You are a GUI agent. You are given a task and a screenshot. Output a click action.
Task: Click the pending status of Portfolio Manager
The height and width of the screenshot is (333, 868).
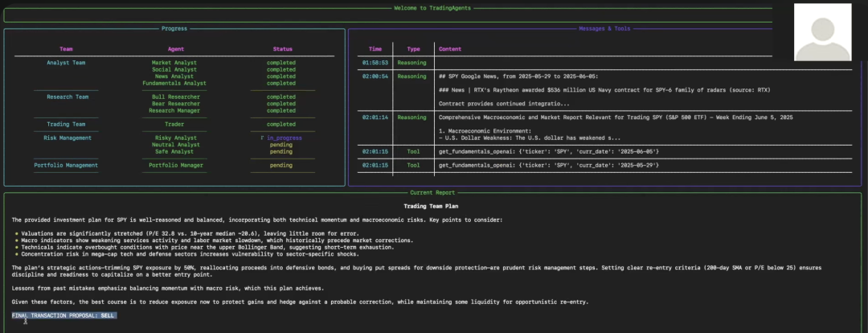coord(281,165)
